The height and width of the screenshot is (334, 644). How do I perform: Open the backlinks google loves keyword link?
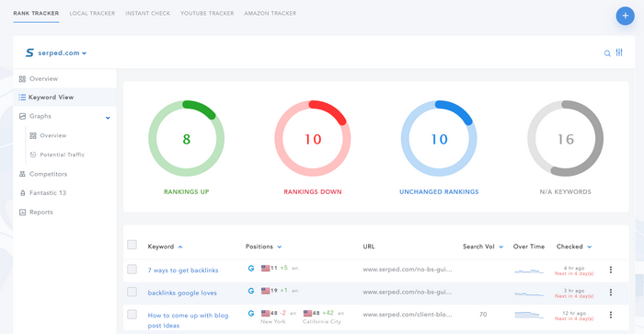click(x=182, y=293)
